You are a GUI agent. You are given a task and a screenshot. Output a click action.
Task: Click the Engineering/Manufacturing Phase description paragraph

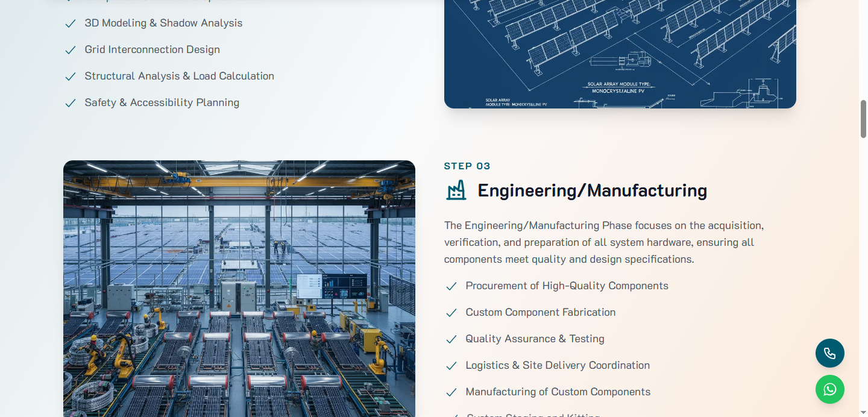(604, 242)
